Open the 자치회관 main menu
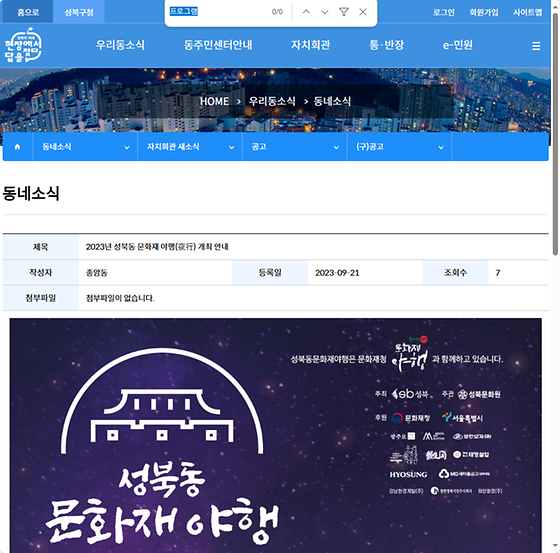The height and width of the screenshot is (553, 560). click(310, 45)
